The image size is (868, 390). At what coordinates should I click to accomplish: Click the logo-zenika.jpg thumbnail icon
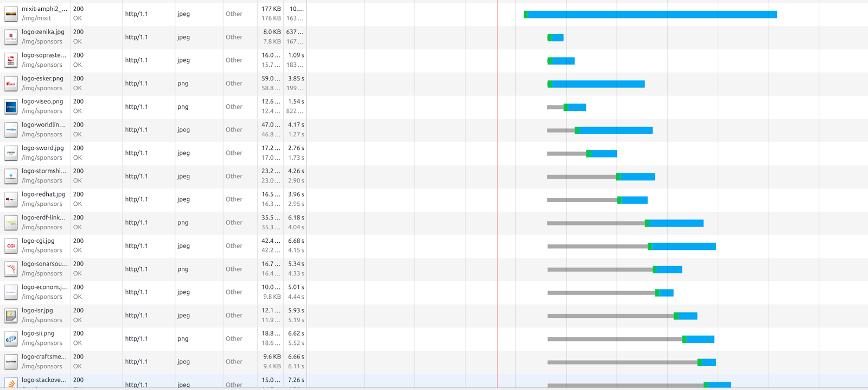click(11, 37)
